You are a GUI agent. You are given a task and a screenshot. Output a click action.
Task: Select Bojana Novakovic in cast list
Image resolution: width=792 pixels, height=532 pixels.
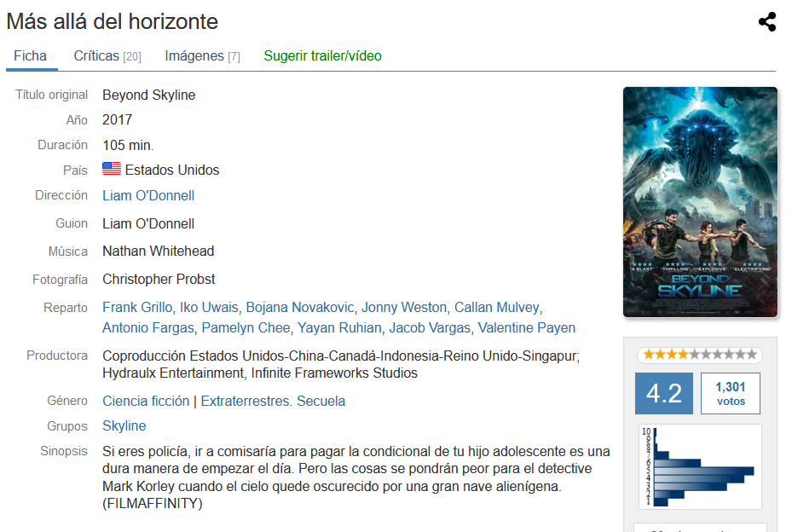pyautogui.click(x=300, y=307)
